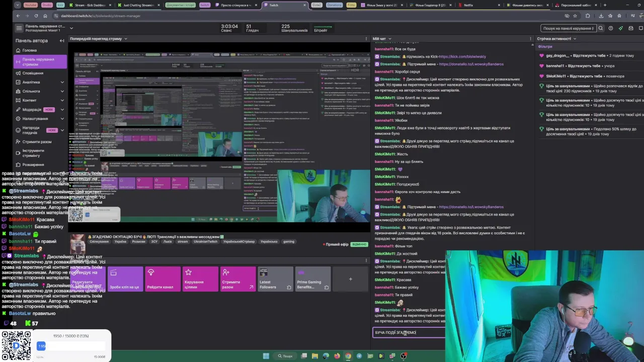The image size is (644, 362).
Task: Click the Фільтри link in the activity feed
Action: click(x=545, y=47)
